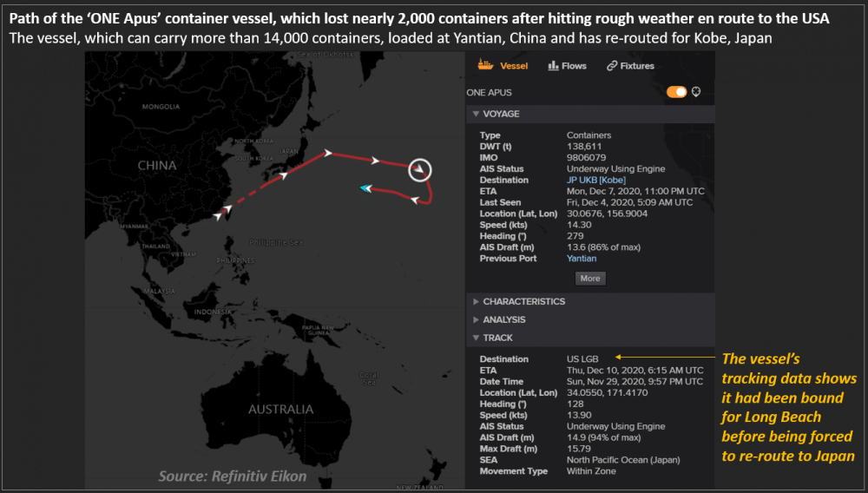Open the JP UKB [Kobe] destination link
This screenshot has height=493, width=868.
(x=595, y=180)
